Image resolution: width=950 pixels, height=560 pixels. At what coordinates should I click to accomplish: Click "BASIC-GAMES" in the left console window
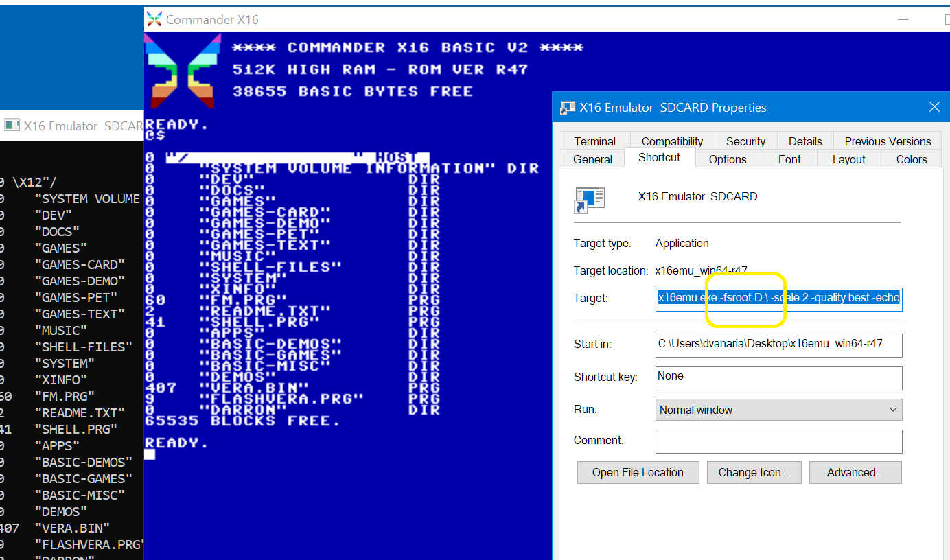(84, 478)
